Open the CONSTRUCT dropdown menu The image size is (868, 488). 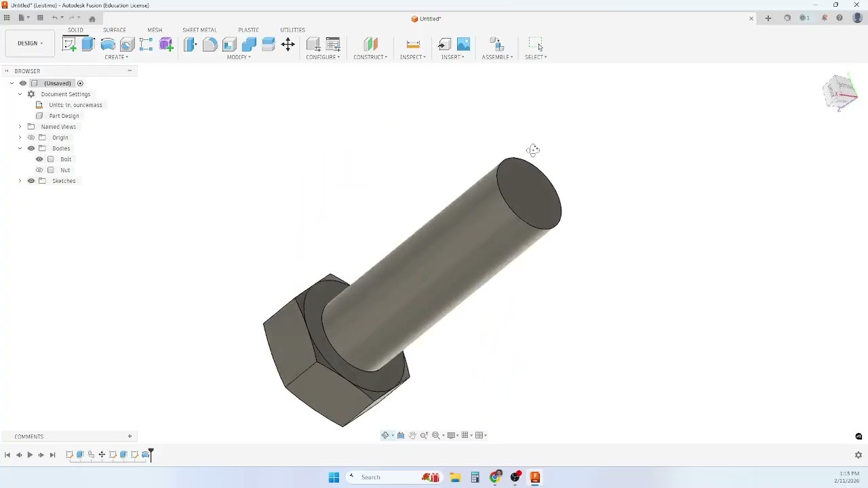370,57
